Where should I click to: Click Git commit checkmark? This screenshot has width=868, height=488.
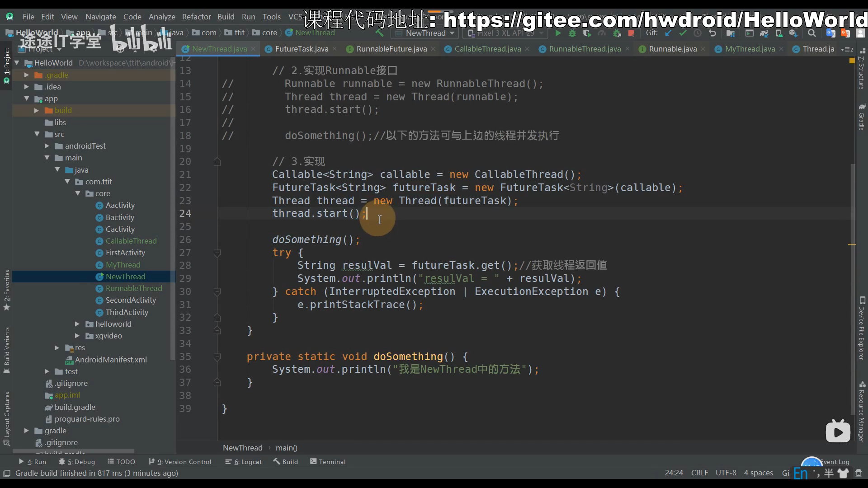[x=683, y=33]
